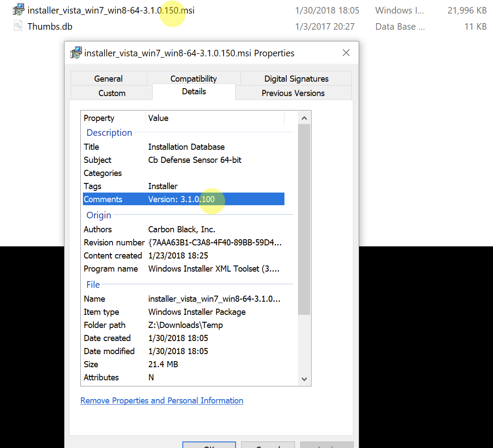Switch to the General tab
This screenshot has width=493, height=448.
point(108,79)
